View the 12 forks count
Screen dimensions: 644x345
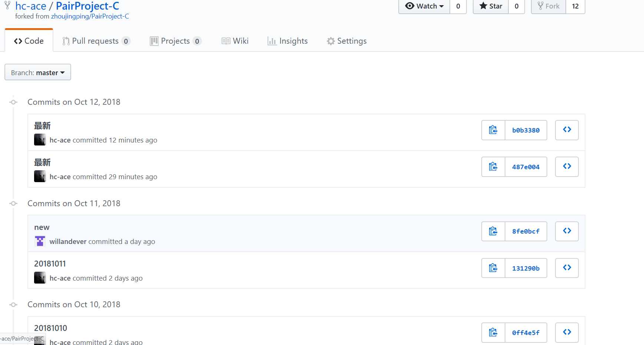(x=575, y=6)
